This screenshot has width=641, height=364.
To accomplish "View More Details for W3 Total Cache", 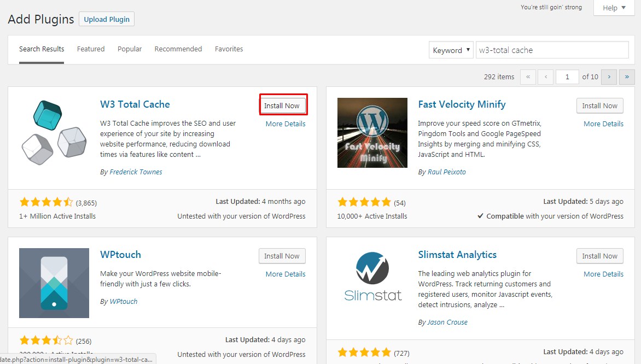I will click(285, 124).
